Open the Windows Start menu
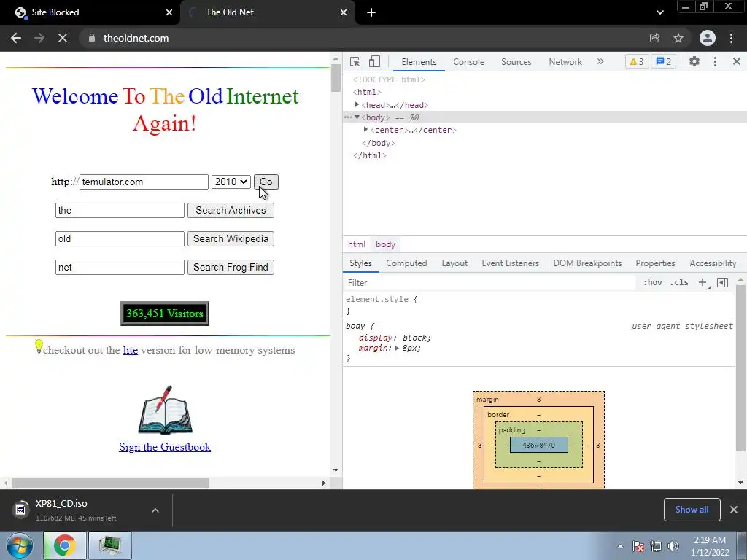747x560 pixels. coord(20,545)
